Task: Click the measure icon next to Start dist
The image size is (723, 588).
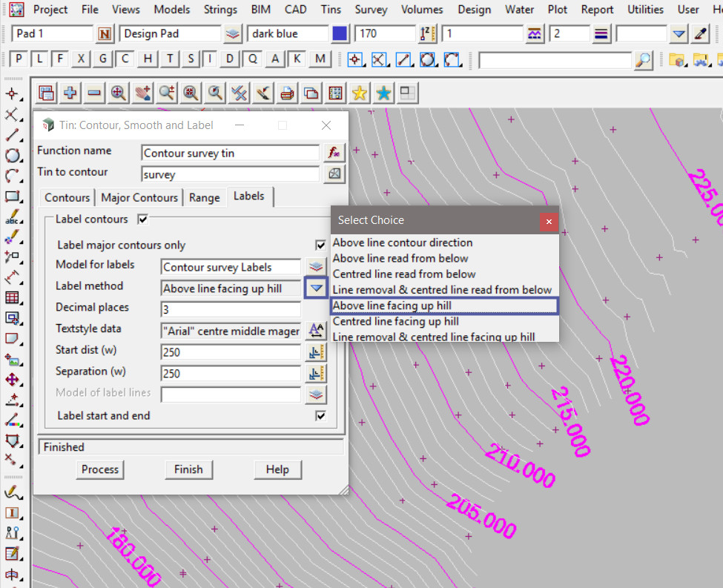Action: pos(316,352)
